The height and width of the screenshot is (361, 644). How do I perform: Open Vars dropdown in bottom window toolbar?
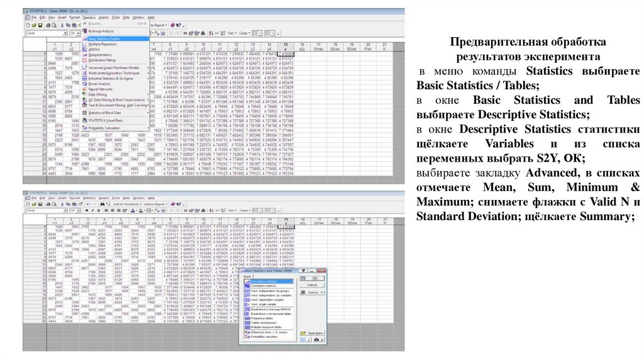233,210
